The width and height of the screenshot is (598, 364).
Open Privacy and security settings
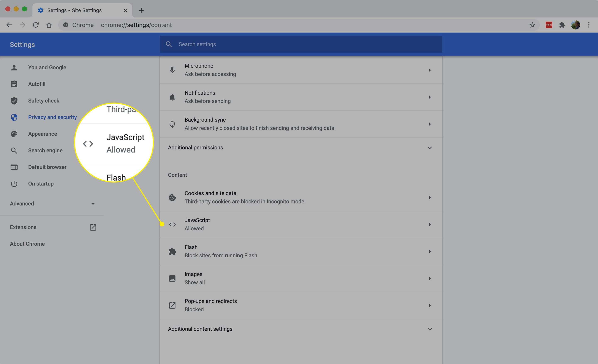click(53, 117)
